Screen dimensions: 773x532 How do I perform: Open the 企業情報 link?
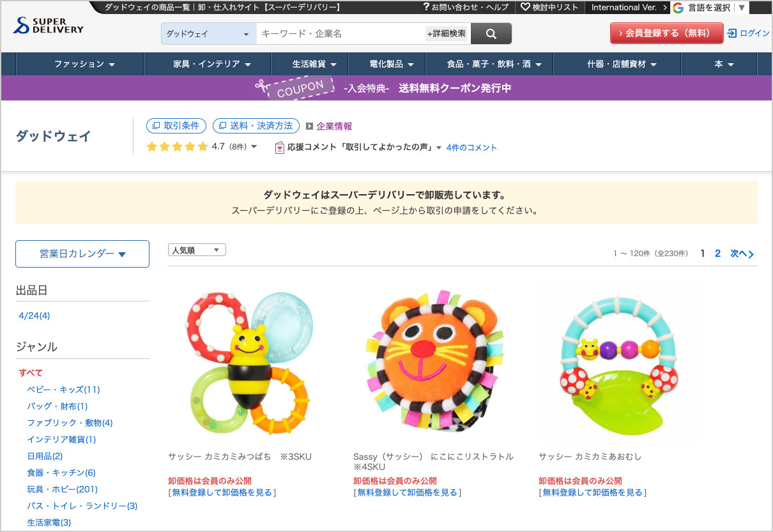(x=334, y=126)
